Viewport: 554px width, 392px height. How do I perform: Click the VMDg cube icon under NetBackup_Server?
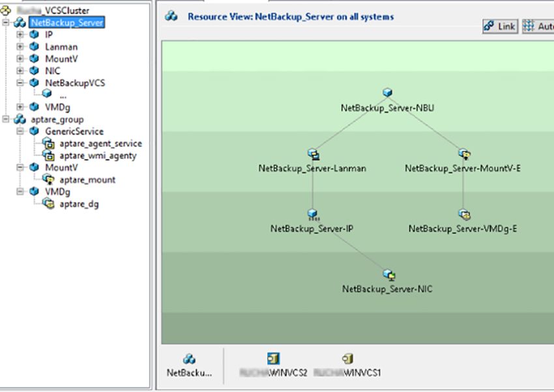(x=34, y=107)
